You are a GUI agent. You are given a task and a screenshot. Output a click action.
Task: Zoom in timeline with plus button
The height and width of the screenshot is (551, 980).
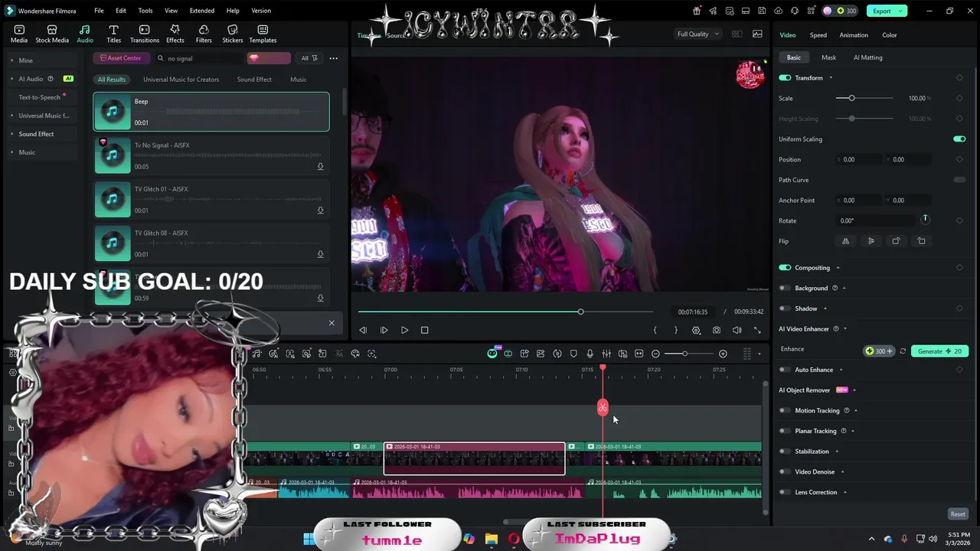coord(723,354)
